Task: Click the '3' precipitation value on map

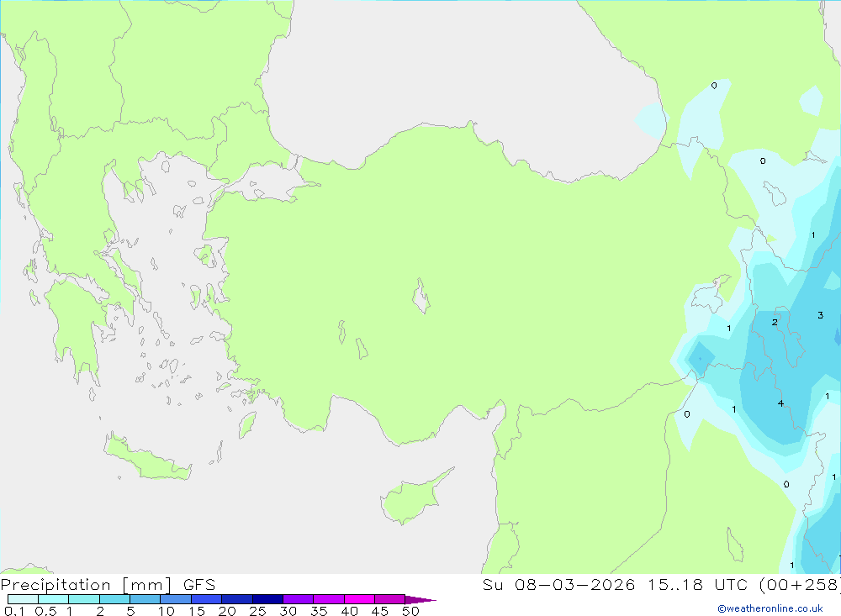Action: (x=820, y=315)
